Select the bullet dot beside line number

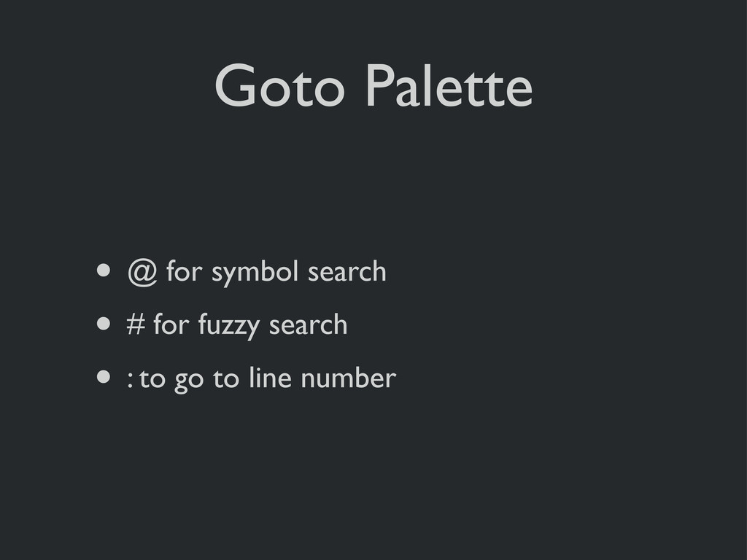tap(104, 377)
